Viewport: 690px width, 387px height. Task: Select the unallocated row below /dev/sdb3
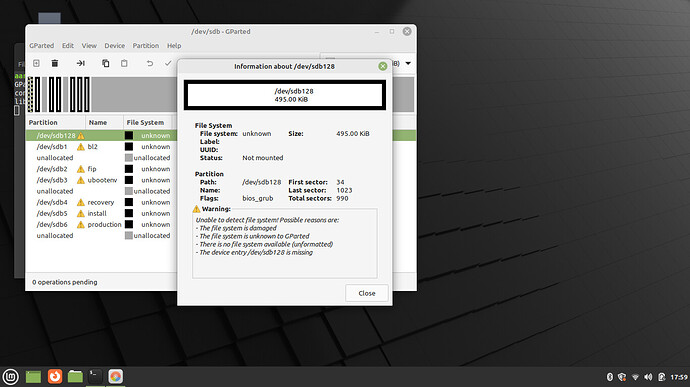[101, 191]
